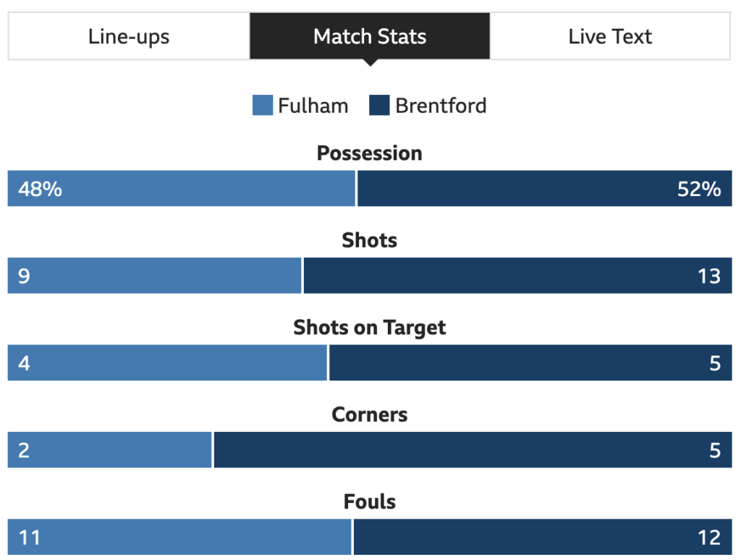Click Fulham's 48% possession bar

click(182, 189)
